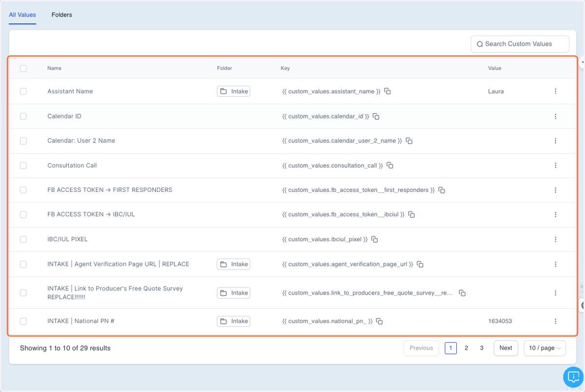585x392 pixels.
Task: Copy the assistant_name key
Action: [388, 91]
